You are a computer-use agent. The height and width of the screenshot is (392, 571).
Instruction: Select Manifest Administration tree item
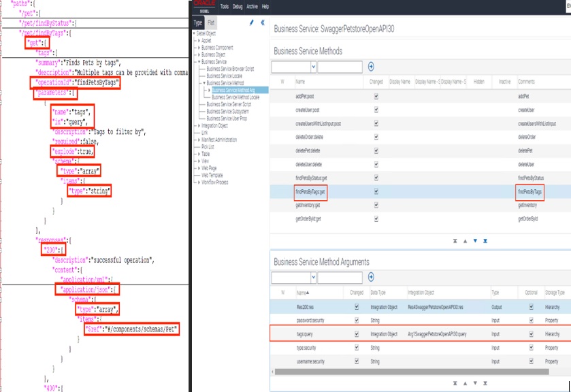click(x=219, y=140)
